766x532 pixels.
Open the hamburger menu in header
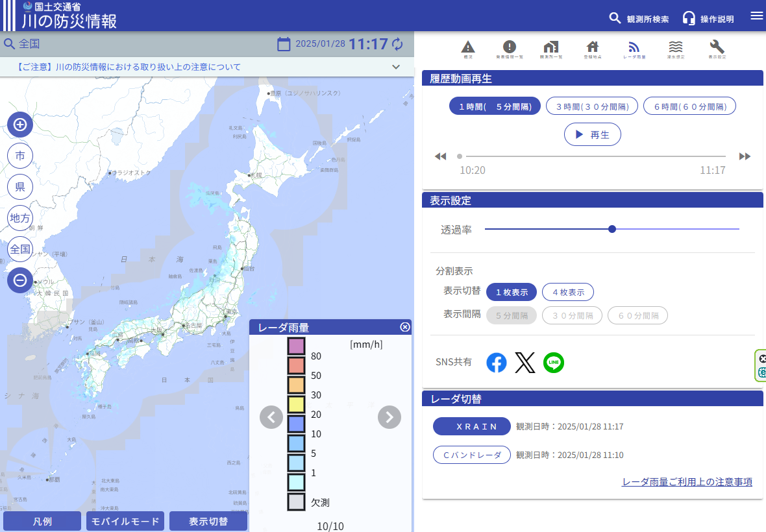coord(756,16)
